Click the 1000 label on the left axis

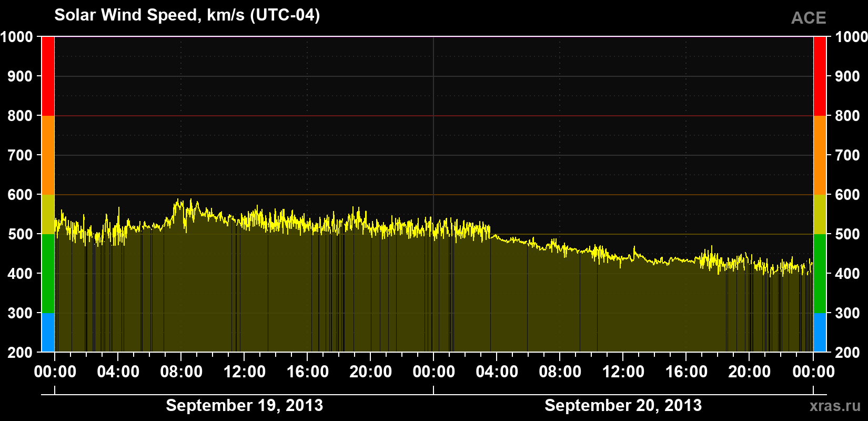coord(17,37)
